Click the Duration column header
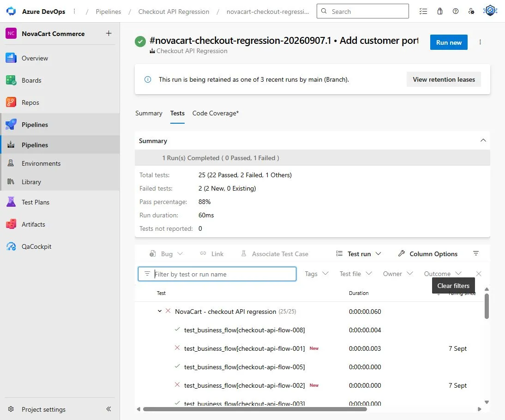The height and width of the screenshot is (420, 505). [359, 293]
